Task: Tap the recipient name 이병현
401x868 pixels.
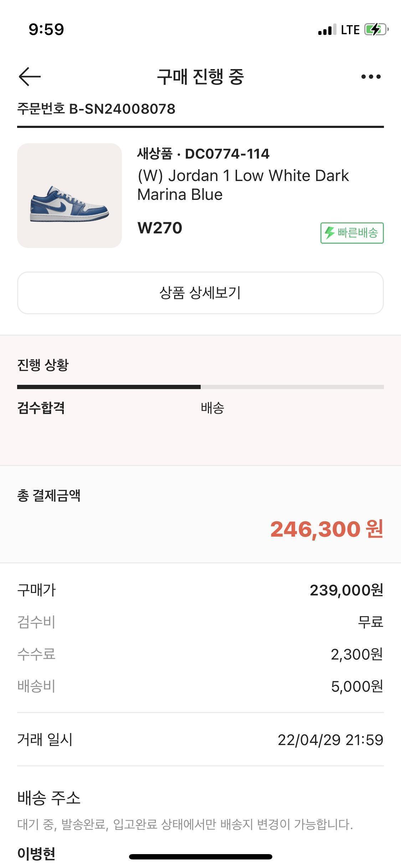Action: 36,853
